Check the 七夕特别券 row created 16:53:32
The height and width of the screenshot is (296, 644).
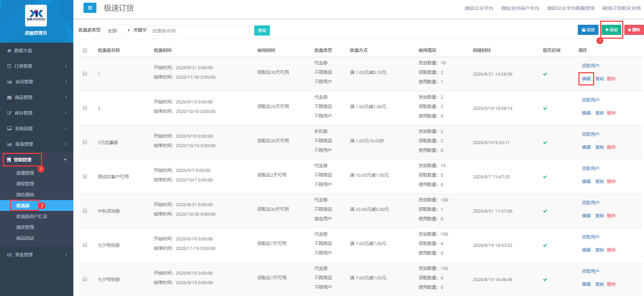pyautogui.click(x=85, y=245)
